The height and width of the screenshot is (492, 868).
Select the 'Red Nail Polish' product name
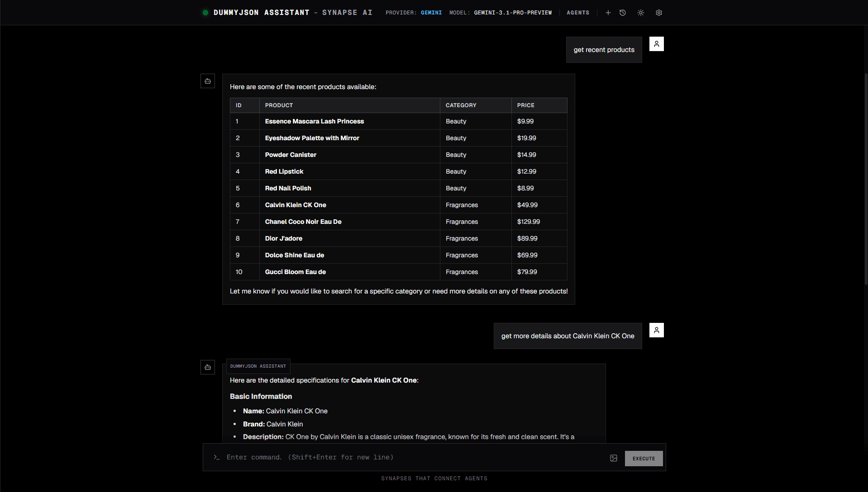288,188
